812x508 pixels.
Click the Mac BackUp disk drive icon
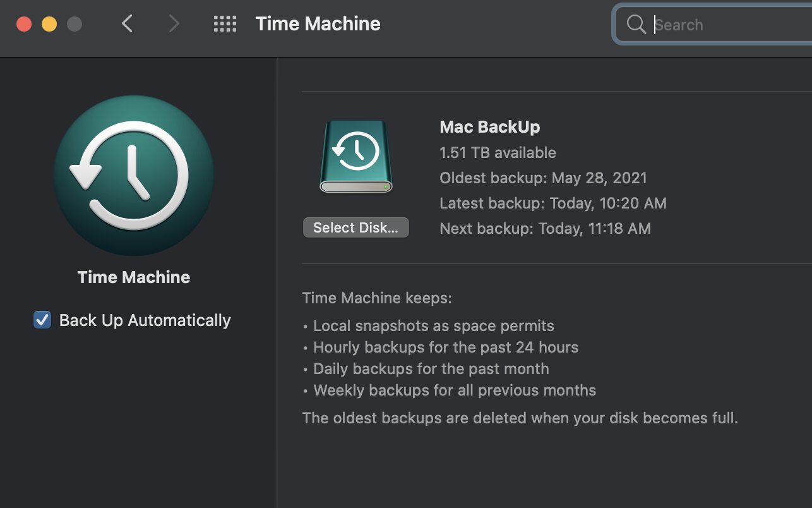point(356,157)
